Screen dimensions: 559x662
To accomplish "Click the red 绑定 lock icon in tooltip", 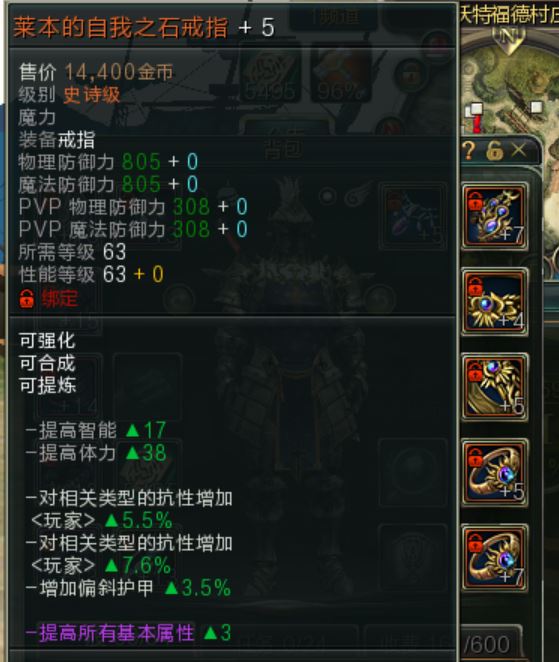I will [27, 298].
